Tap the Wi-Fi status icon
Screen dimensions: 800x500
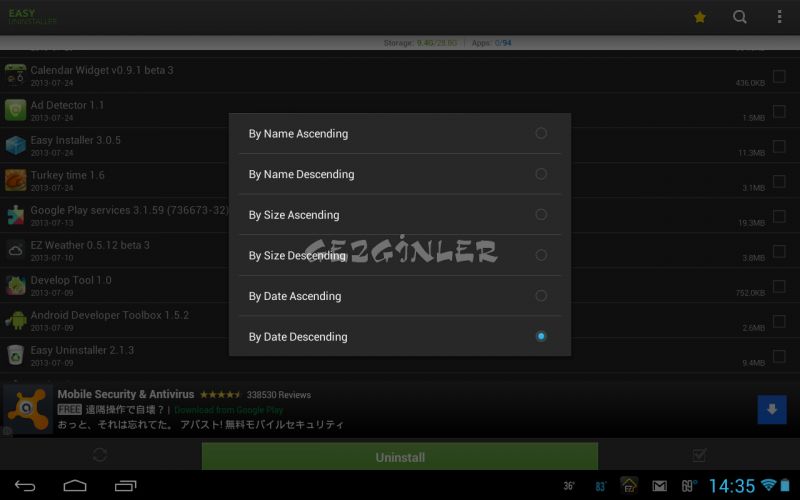tap(768, 485)
